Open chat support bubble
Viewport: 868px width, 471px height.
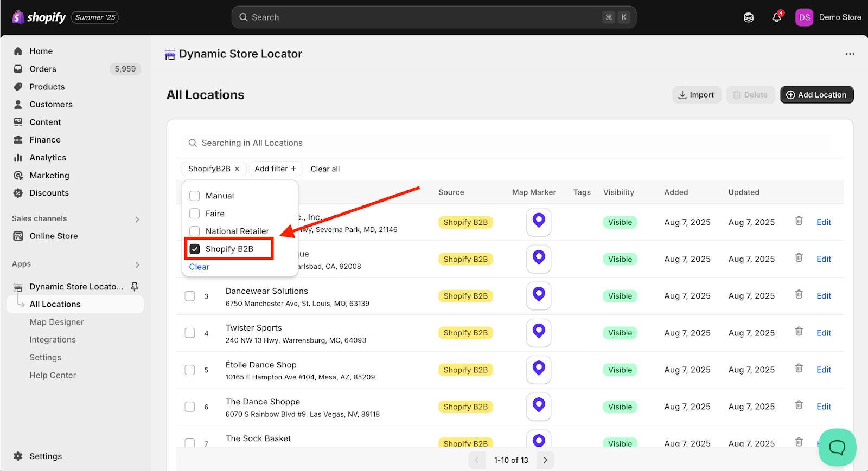(x=837, y=447)
